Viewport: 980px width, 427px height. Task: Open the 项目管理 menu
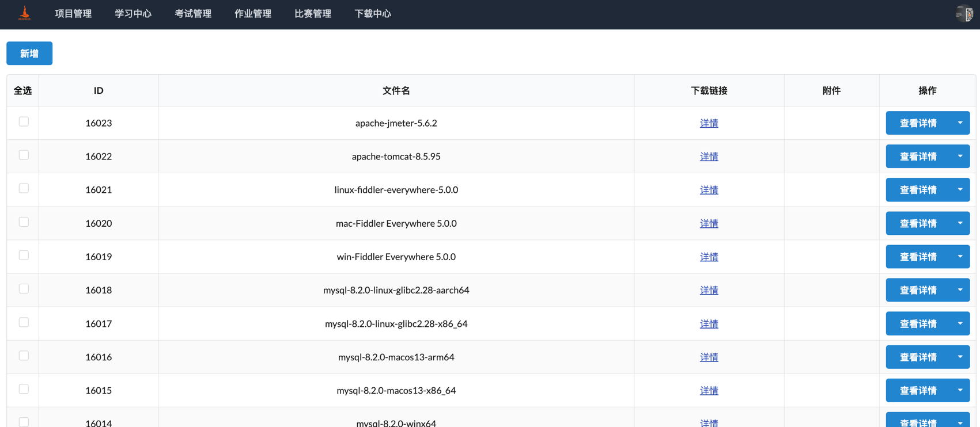pyautogui.click(x=73, y=14)
